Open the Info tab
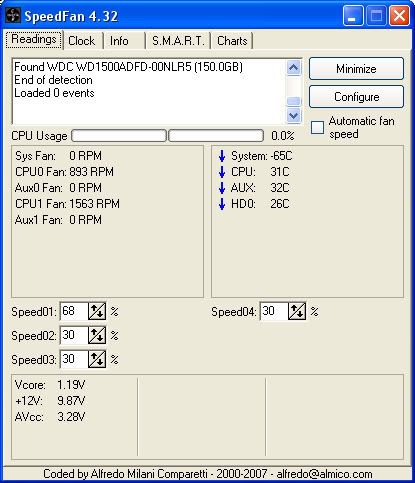Image resolution: width=415 pixels, height=483 pixels. pos(124,41)
